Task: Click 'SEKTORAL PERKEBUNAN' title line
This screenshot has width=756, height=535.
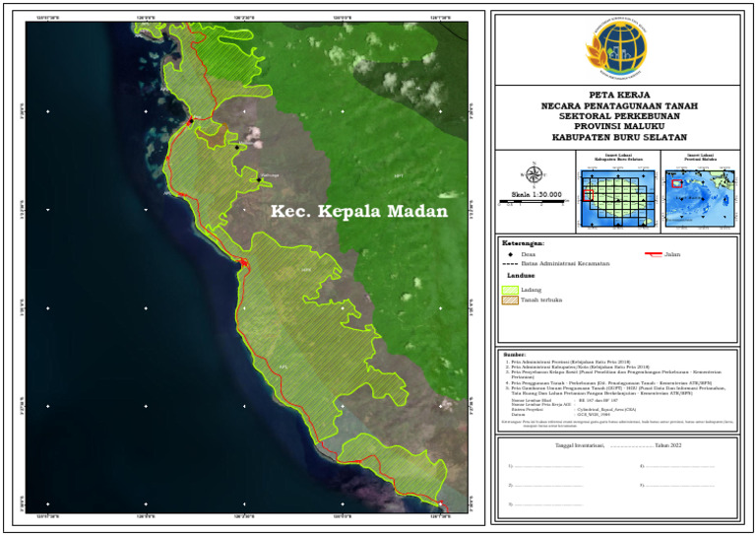Action: (x=619, y=116)
